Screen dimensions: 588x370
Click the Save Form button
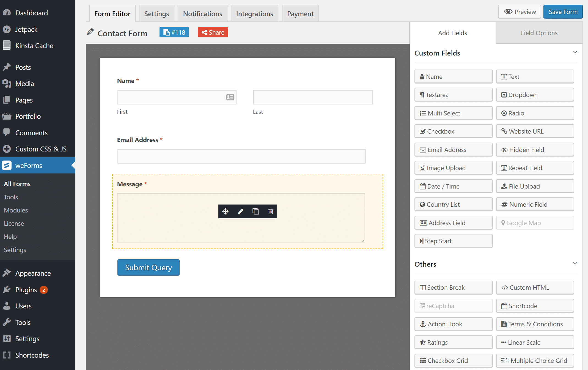pos(563,12)
